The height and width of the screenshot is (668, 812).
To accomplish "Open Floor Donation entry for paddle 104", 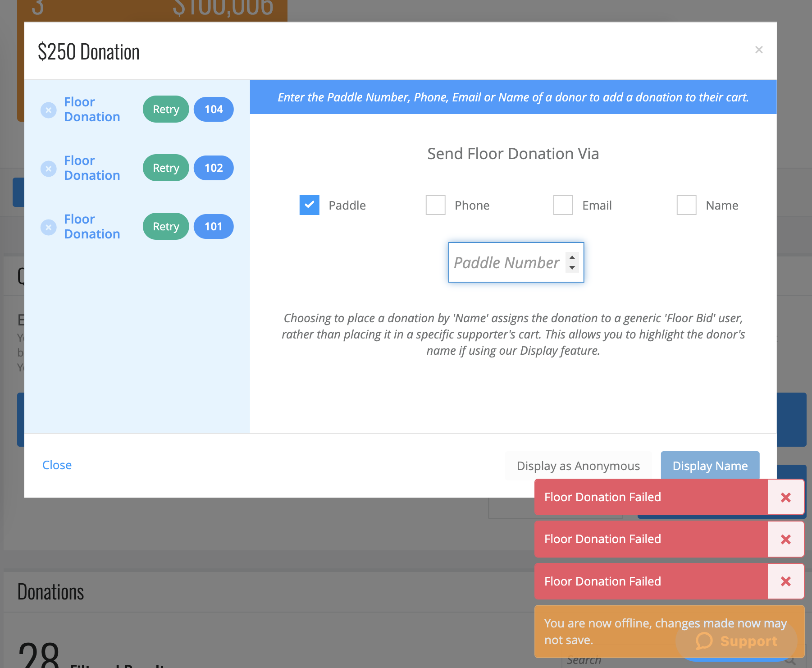I will (x=92, y=109).
